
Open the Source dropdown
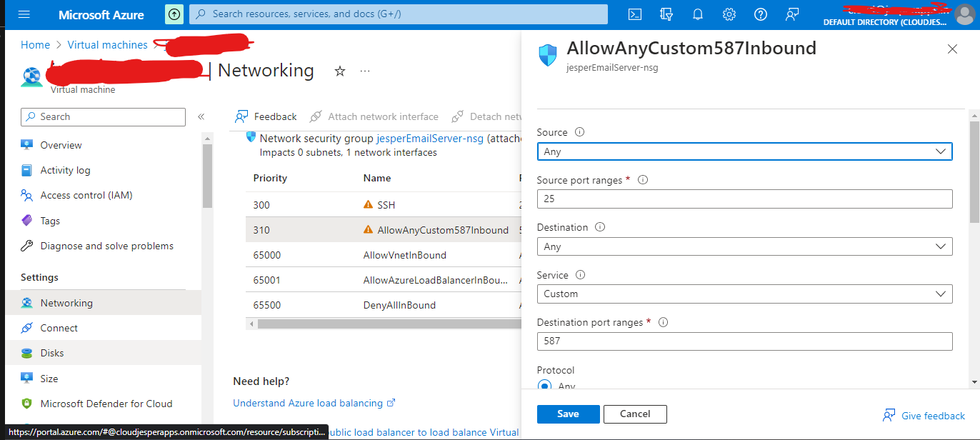(744, 151)
